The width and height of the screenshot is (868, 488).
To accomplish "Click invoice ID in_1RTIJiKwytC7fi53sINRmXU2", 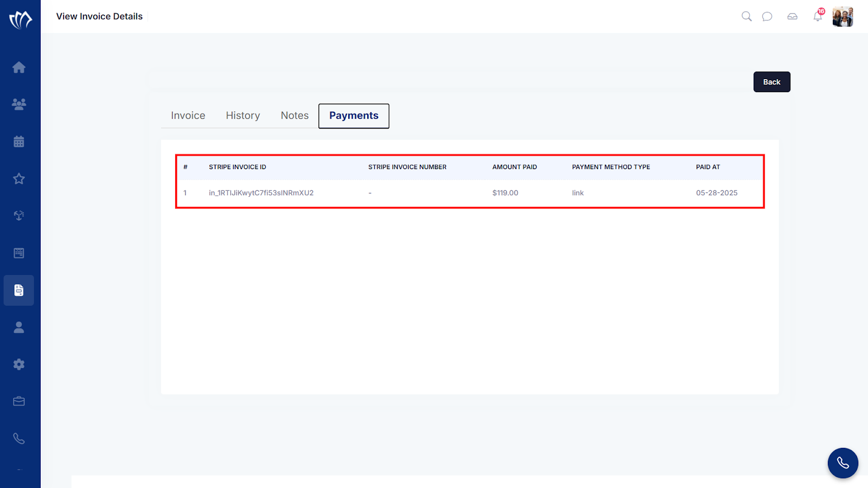I will tap(261, 193).
